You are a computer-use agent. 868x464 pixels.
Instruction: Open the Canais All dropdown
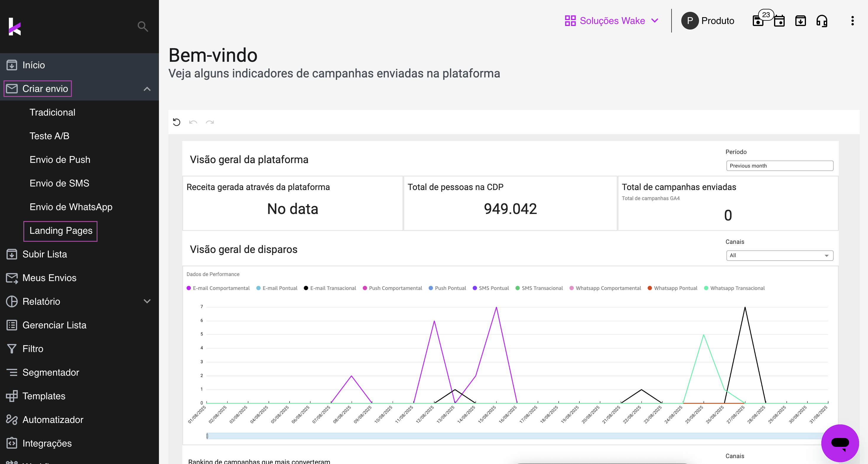[779, 255]
